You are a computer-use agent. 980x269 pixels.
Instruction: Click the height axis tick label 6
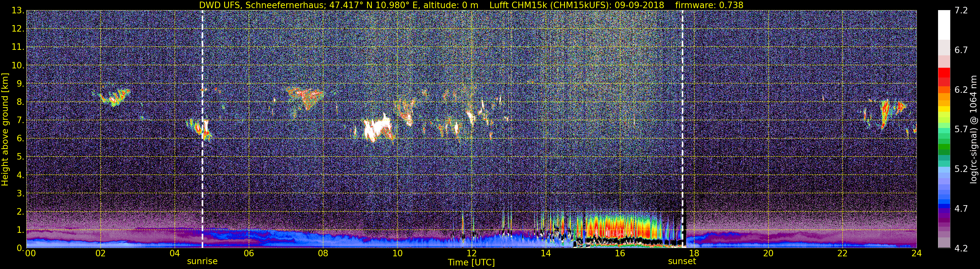[20, 139]
